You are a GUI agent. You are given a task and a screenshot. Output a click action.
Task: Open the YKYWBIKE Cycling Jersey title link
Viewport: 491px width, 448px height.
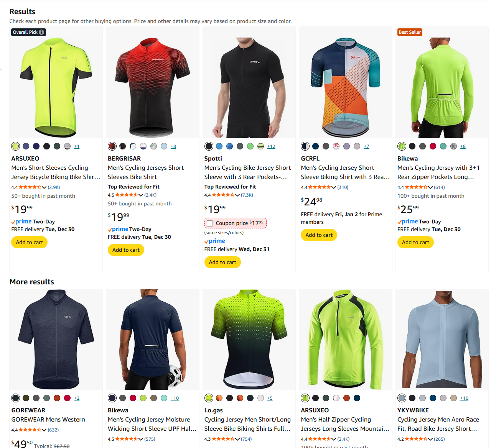pos(438,424)
